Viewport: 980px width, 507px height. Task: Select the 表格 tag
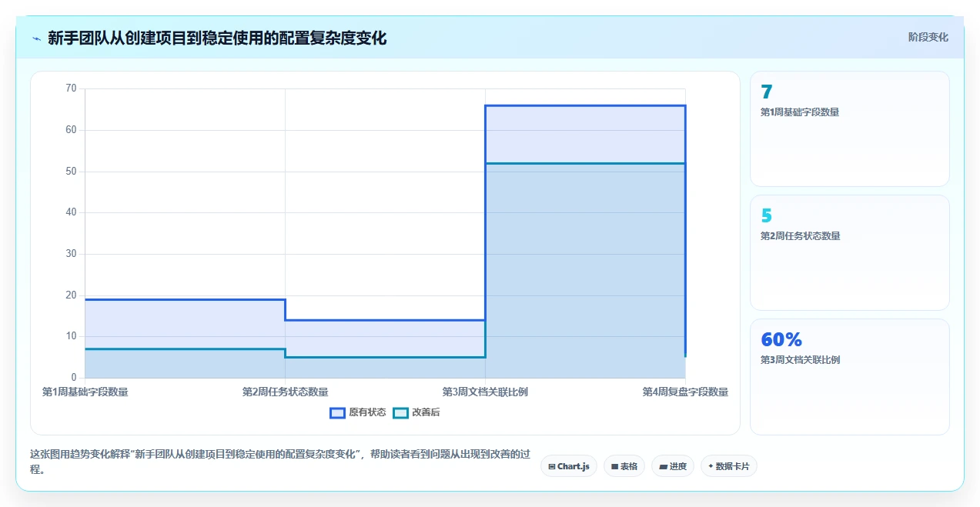click(624, 466)
